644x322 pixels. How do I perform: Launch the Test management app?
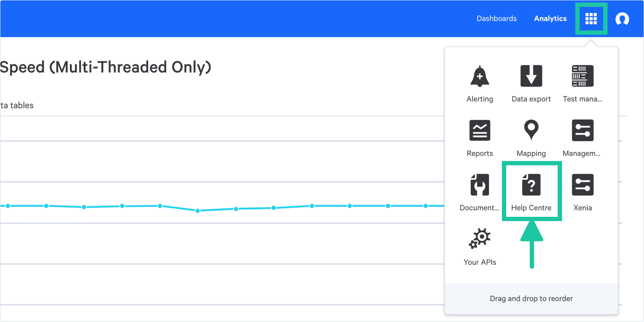pos(583,76)
